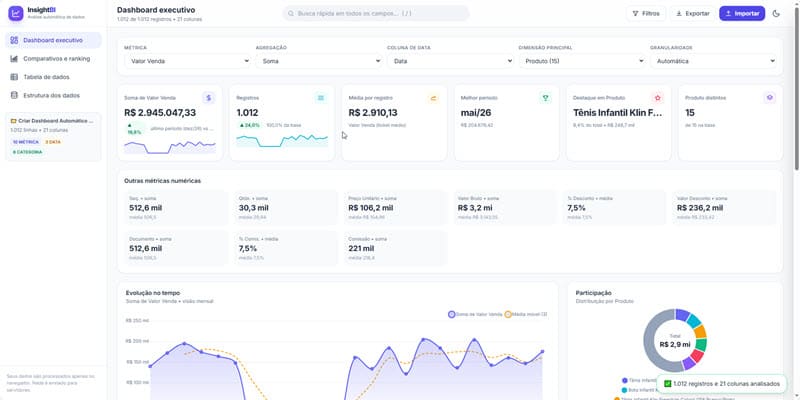Click the Tênis Infantil Klin highlight text
Screen dimensions: 800x400
point(618,113)
